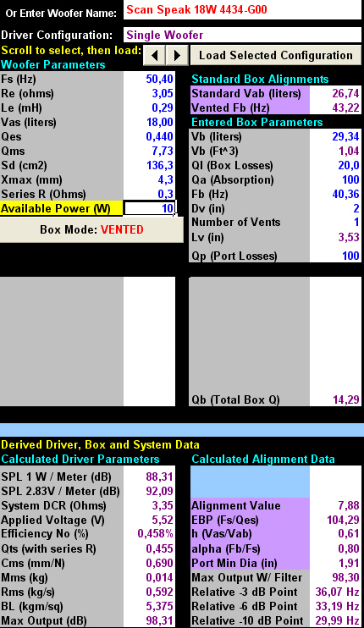
Task: Select the Available Power value 10 cell
Action: 149,208
